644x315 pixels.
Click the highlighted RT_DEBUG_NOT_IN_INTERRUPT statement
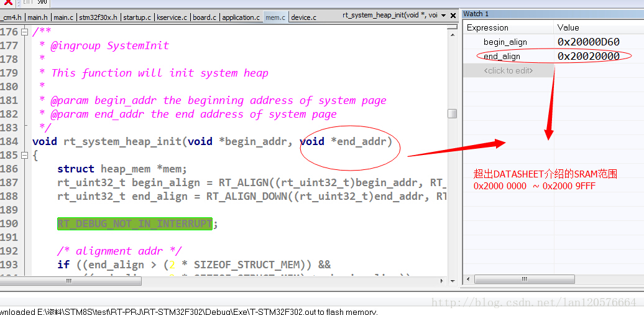click(x=135, y=223)
